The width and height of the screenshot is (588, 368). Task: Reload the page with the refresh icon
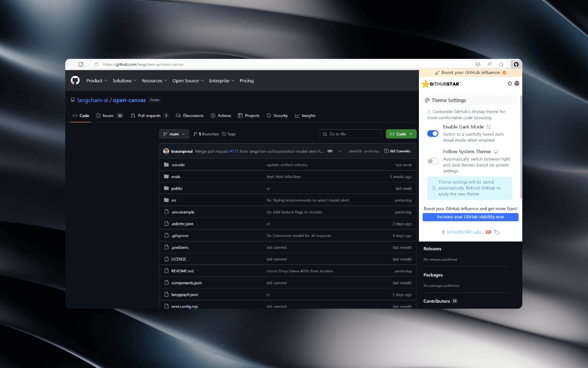click(x=81, y=64)
